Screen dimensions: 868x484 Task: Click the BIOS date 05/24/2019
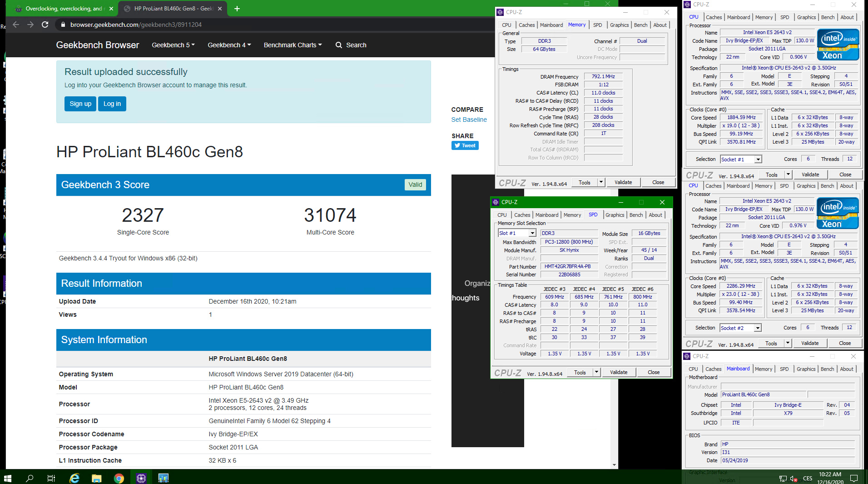pyautogui.click(x=788, y=460)
